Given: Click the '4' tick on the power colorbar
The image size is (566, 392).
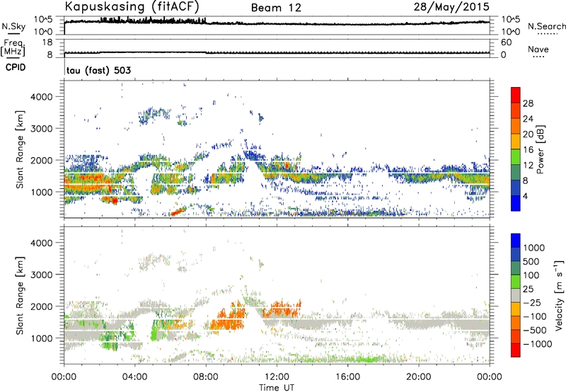Looking at the screenshot, I should [525, 196].
